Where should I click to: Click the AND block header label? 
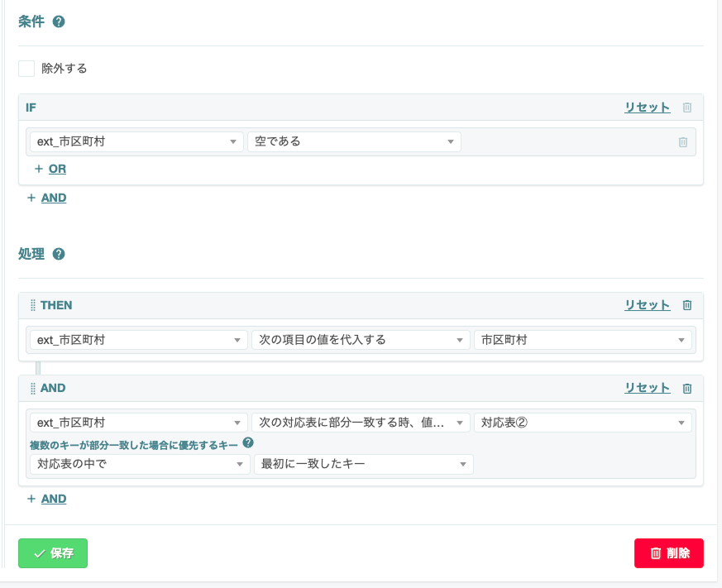point(53,388)
